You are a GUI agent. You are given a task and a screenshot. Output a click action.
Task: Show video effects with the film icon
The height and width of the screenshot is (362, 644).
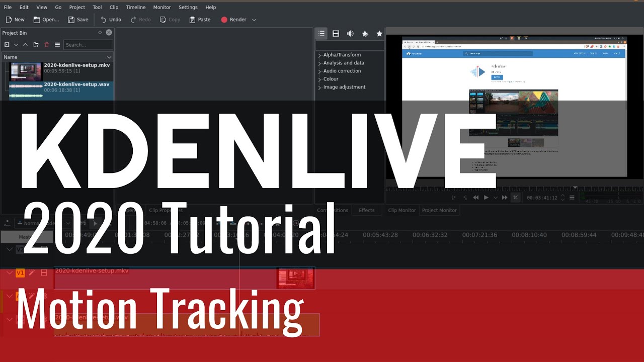[x=336, y=34]
